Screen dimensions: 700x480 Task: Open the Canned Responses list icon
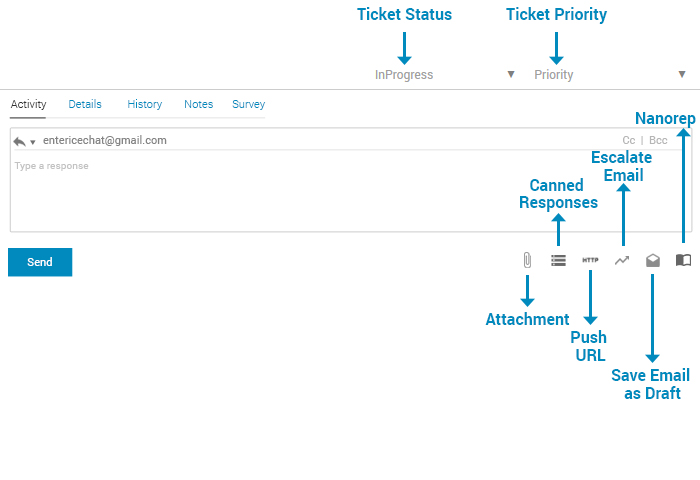point(559,260)
